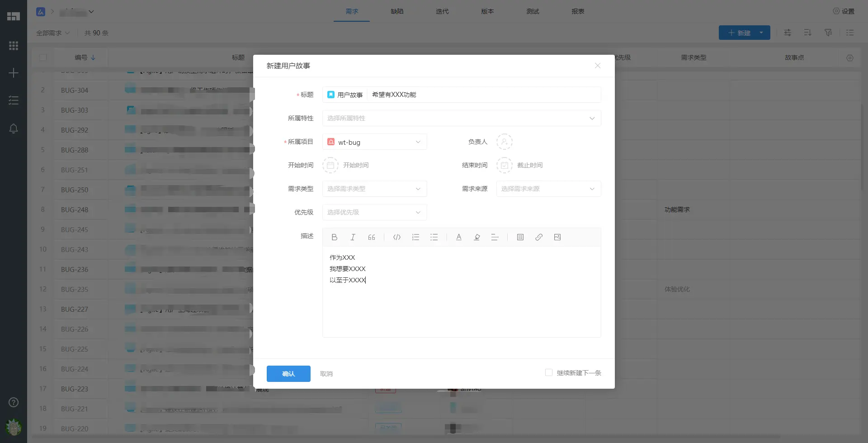Insert an ordered list in description
Image resolution: width=868 pixels, height=443 pixels.
click(415, 237)
